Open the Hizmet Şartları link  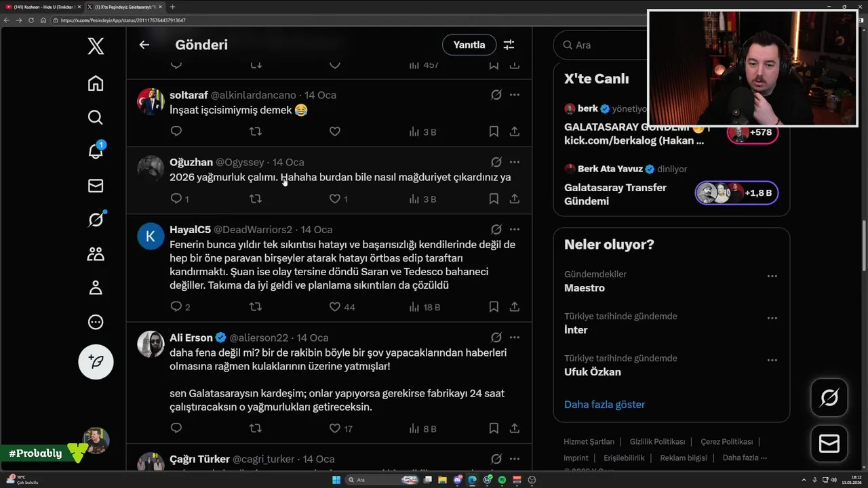(x=589, y=441)
